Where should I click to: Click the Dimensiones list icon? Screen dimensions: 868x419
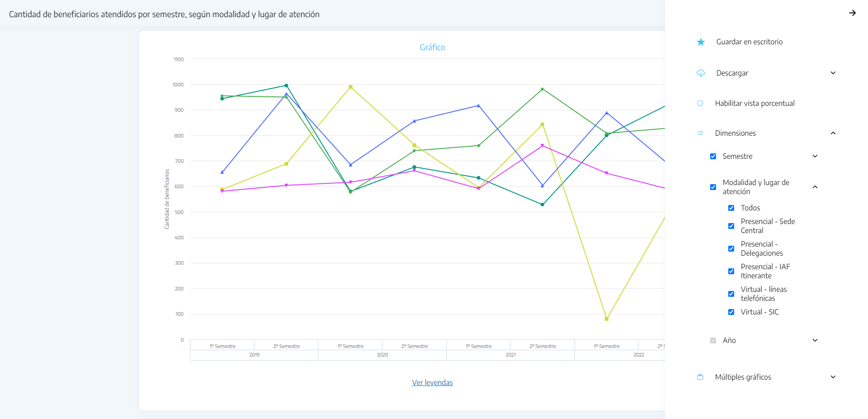(700, 133)
